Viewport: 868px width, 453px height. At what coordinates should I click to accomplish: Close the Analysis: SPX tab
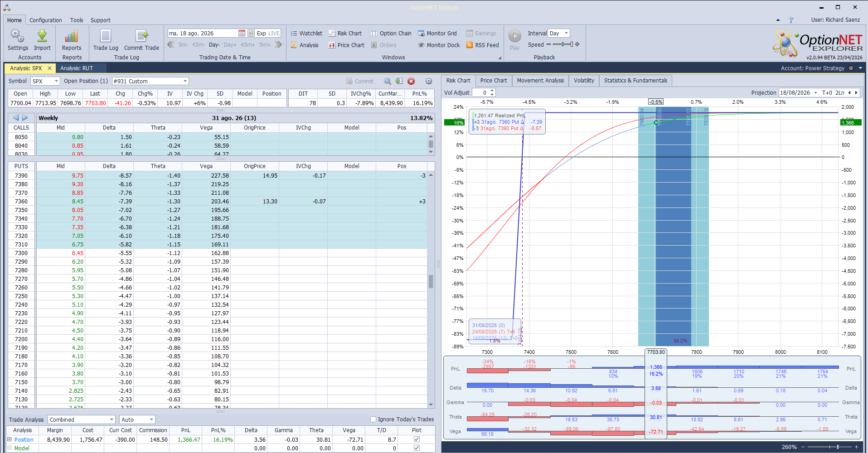(49, 68)
